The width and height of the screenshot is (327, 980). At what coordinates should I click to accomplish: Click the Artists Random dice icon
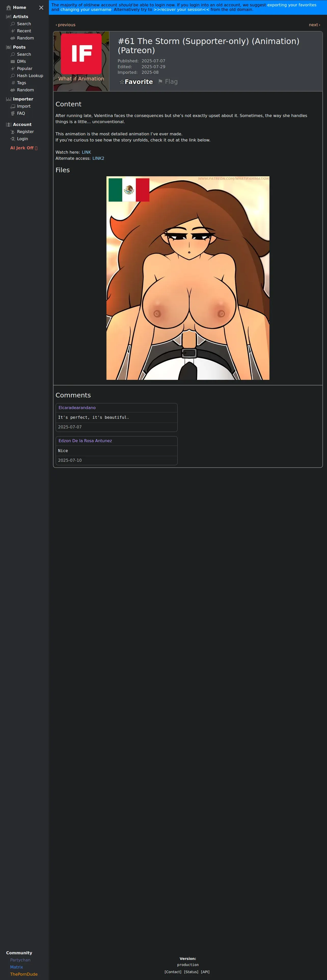coord(12,38)
